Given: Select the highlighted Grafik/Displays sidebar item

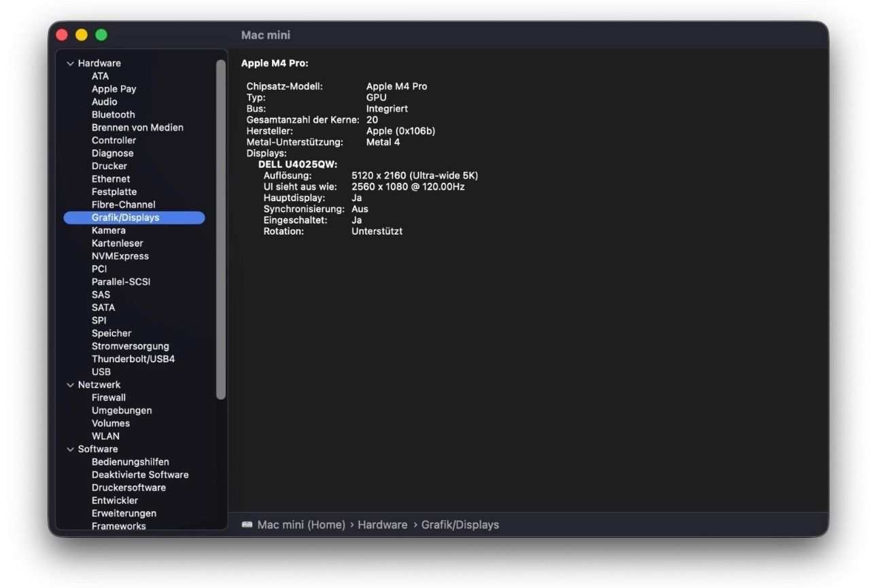Looking at the screenshot, I should point(134,218).
